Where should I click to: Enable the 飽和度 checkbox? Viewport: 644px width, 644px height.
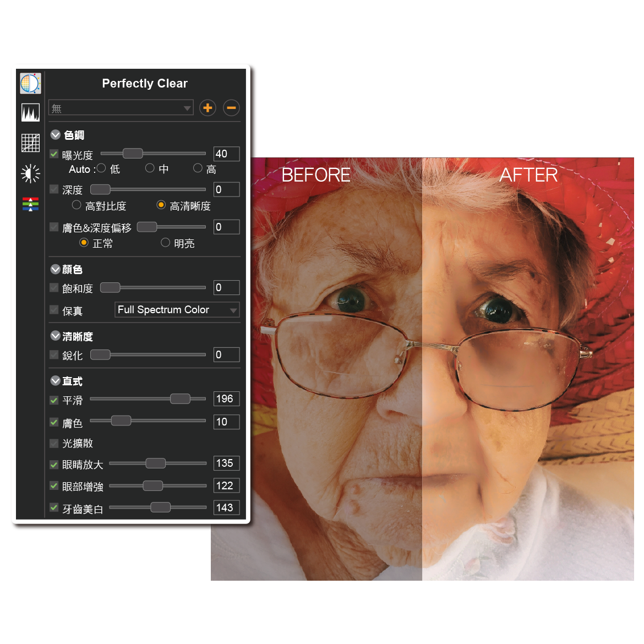pyautogui.click(x=54, y=287)
